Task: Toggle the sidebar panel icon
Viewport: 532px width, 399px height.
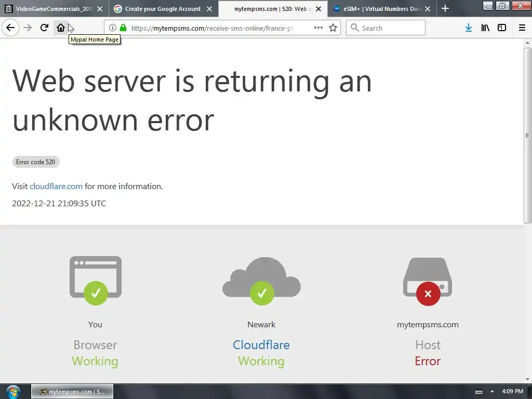Action: [x=502, y=28]
